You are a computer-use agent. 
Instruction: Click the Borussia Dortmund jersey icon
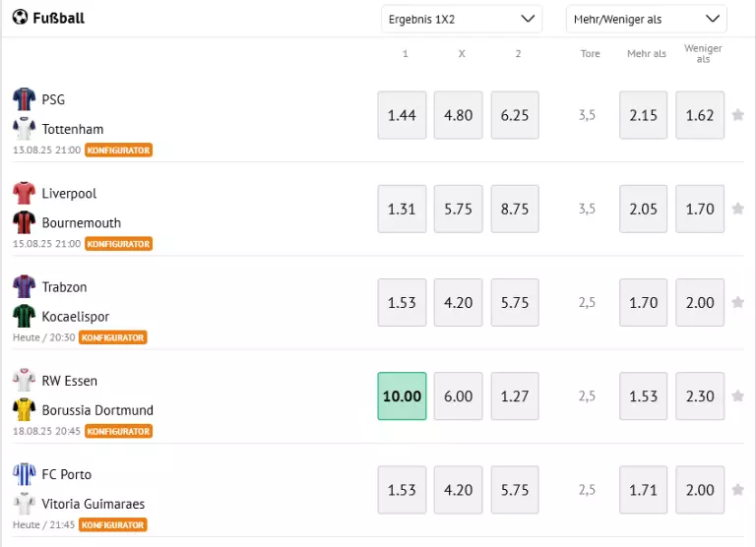point(24,409)
